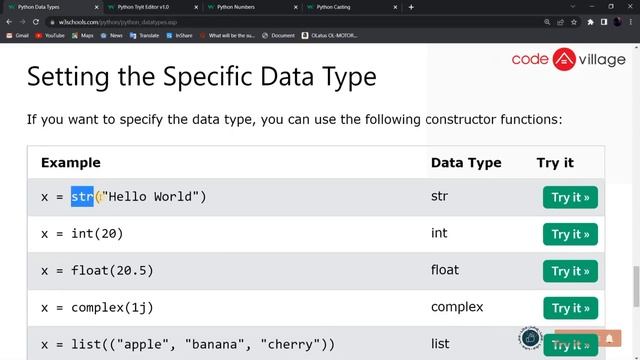
Task: Click the 'complex' data type cell
Action: point(457,307)
